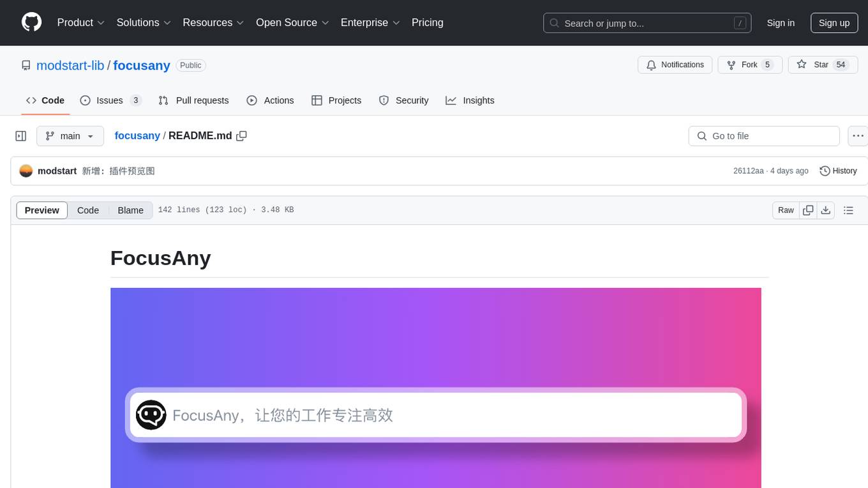
Task: Switch to the Code tab
Action: click(45, 100)
